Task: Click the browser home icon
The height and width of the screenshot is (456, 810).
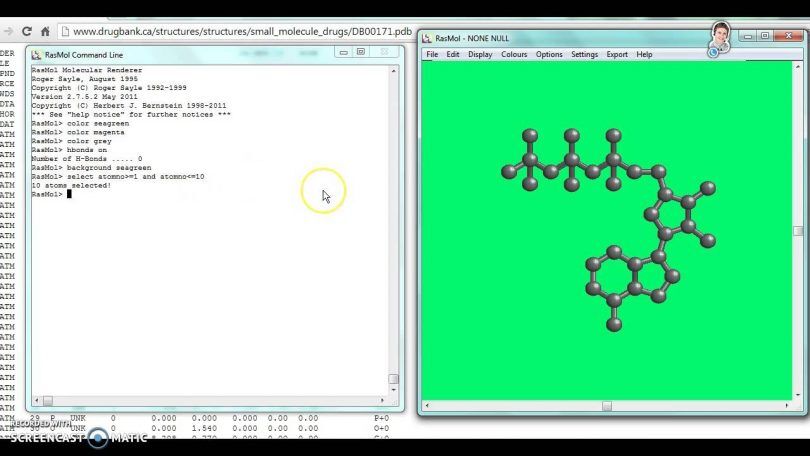Action: tap(45, 32)
